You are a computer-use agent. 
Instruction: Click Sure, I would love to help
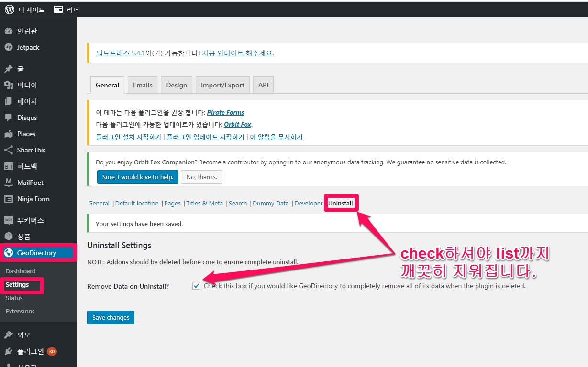[138, 177]
